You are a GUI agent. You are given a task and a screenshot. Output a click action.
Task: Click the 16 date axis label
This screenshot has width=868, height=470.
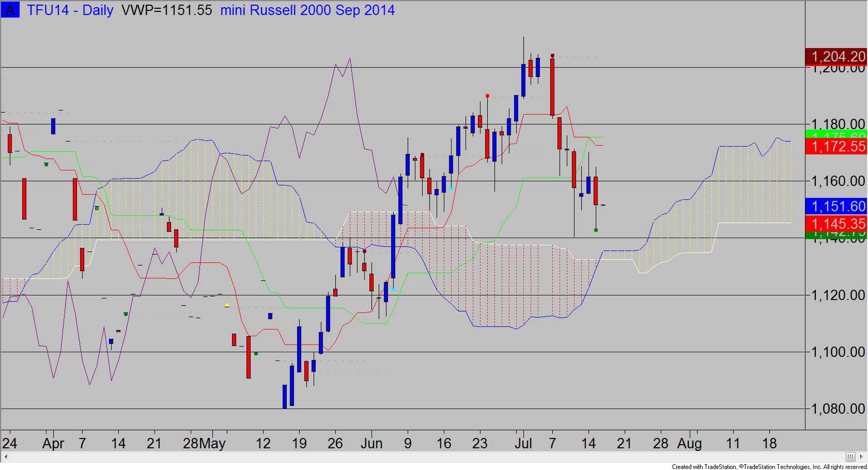pos(444,444)
